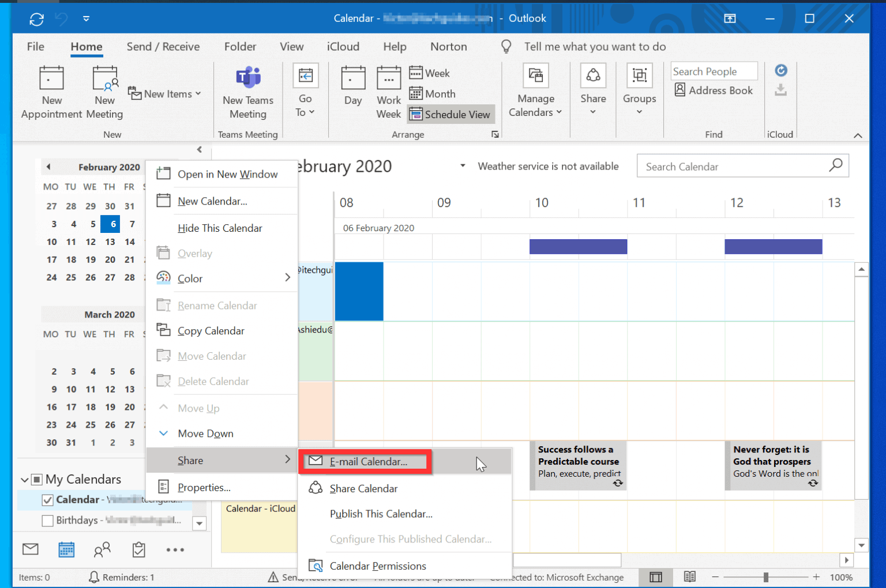Switch to People in navigation bar
The width and height of the screenshot is (886, 588).
click(x=102, y=549)
